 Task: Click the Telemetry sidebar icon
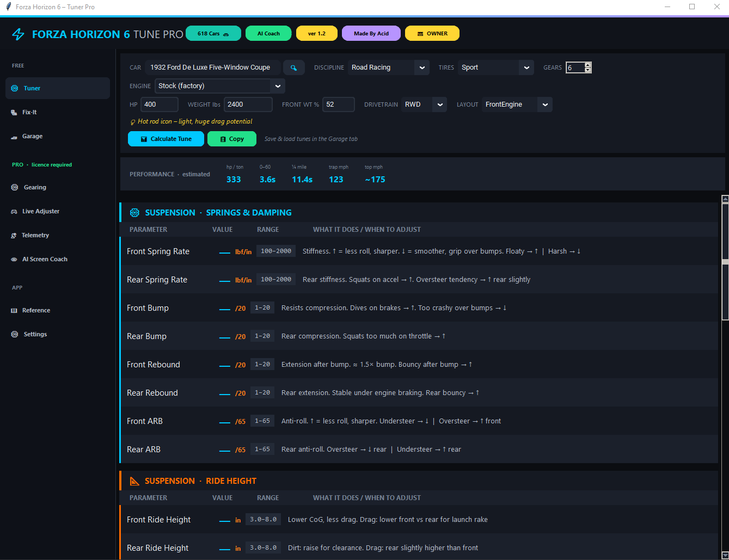(14, 236)
